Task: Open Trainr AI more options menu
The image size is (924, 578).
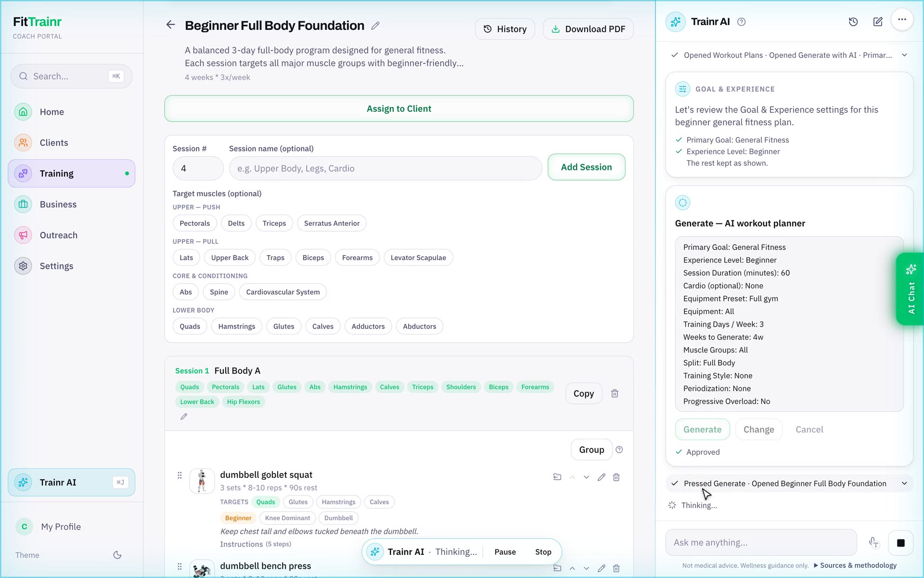Action: (x=902, y=20)
